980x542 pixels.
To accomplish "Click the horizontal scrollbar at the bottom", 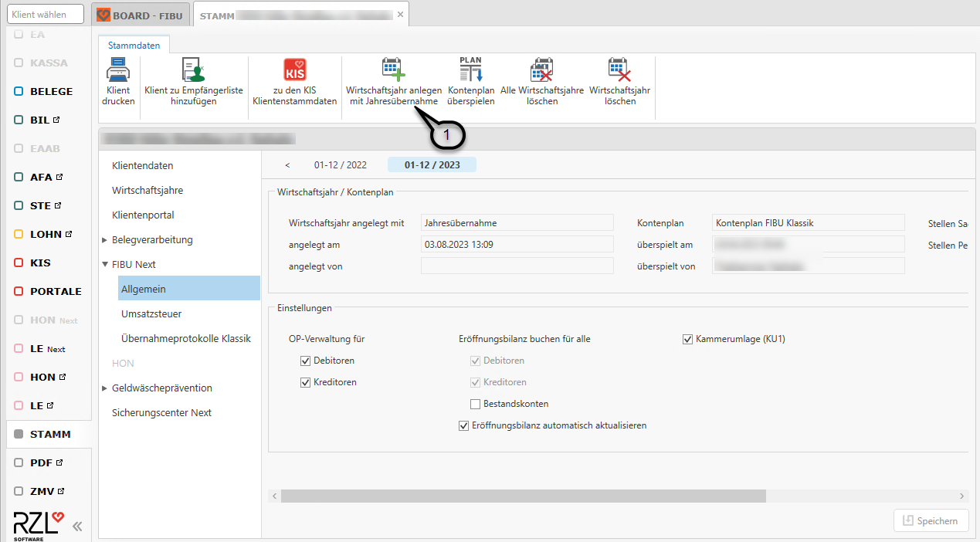I will (524, 496).
